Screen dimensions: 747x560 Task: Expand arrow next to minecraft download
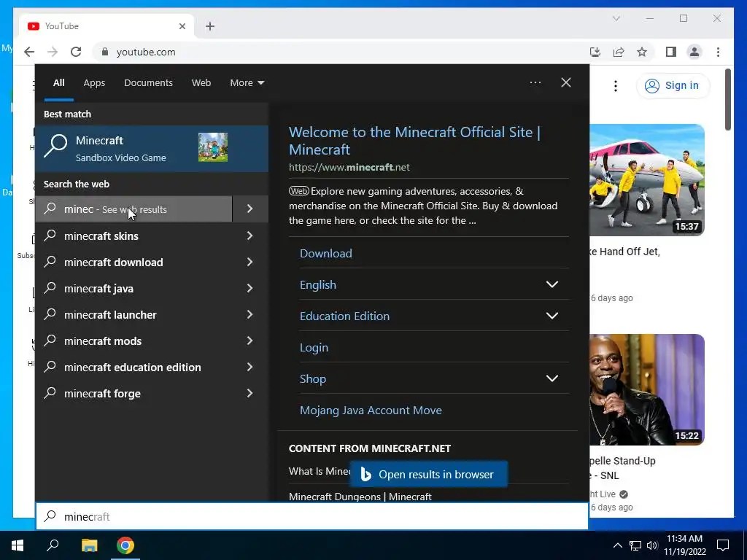250,262
